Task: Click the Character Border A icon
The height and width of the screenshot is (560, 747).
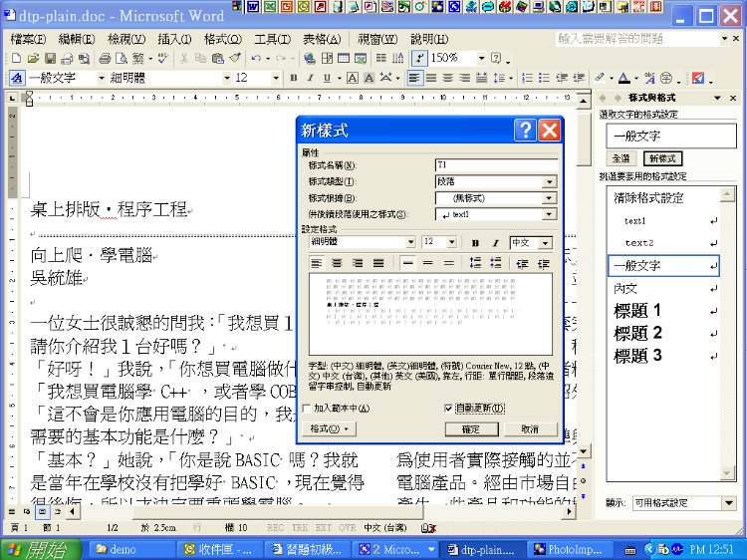Action: (x=352, y=78)
